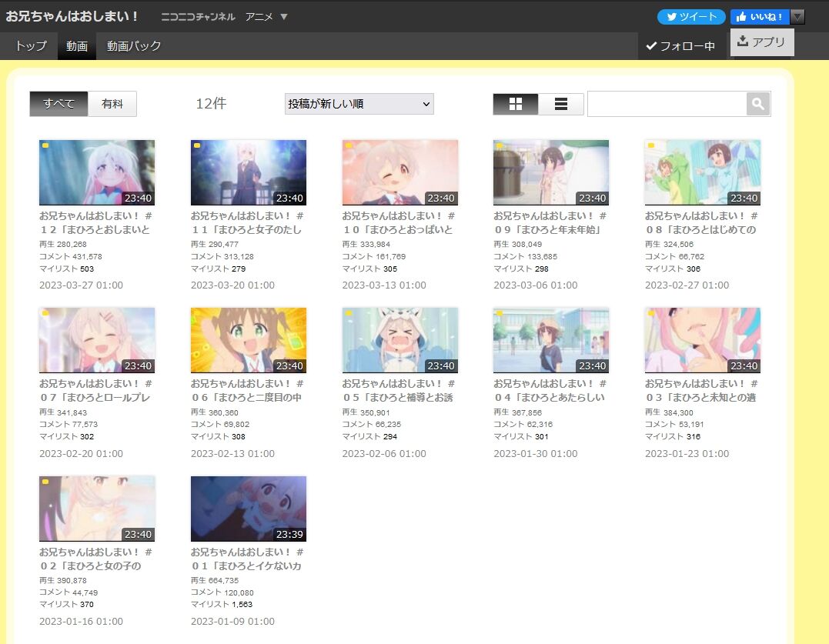Viewport: 829px width, 644px height.
Task: Open episode #05 thumbnail
Action: [x=399, y=340]
